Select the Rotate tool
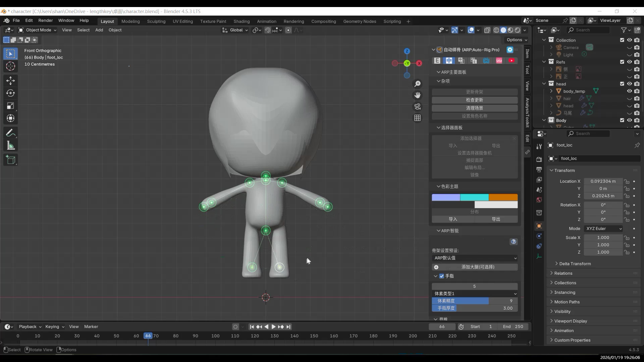The height and width of the screenshot is (362, 644). coord(10,93)
